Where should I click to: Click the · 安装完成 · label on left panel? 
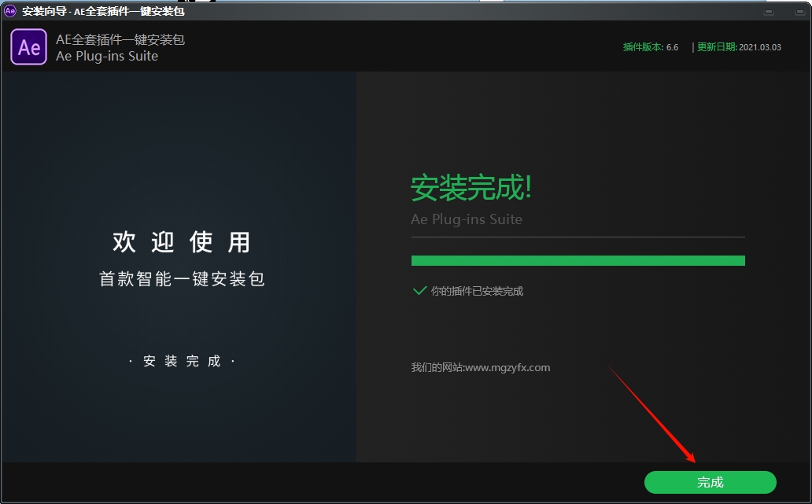pyautogui.click(x=182, y=361)
